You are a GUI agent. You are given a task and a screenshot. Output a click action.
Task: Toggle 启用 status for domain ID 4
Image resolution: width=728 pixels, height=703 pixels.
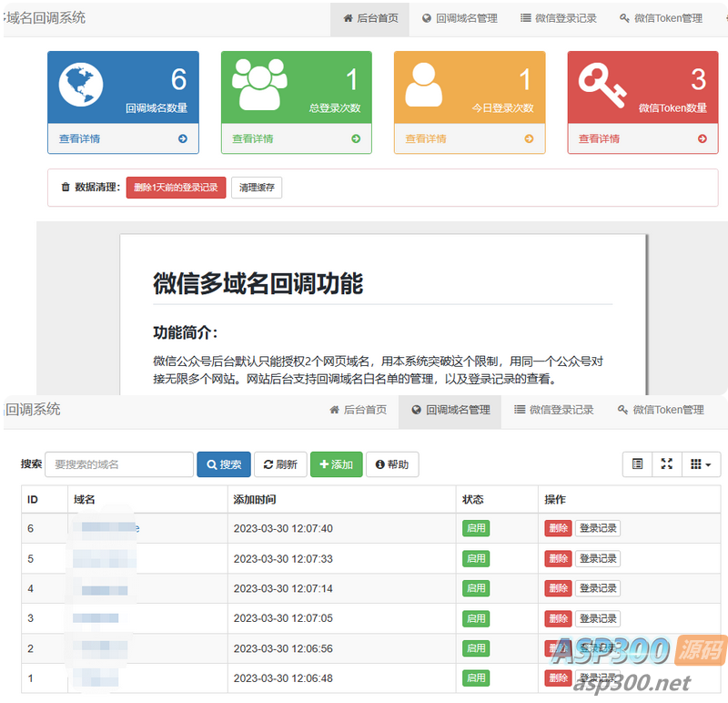click(475, 588)
